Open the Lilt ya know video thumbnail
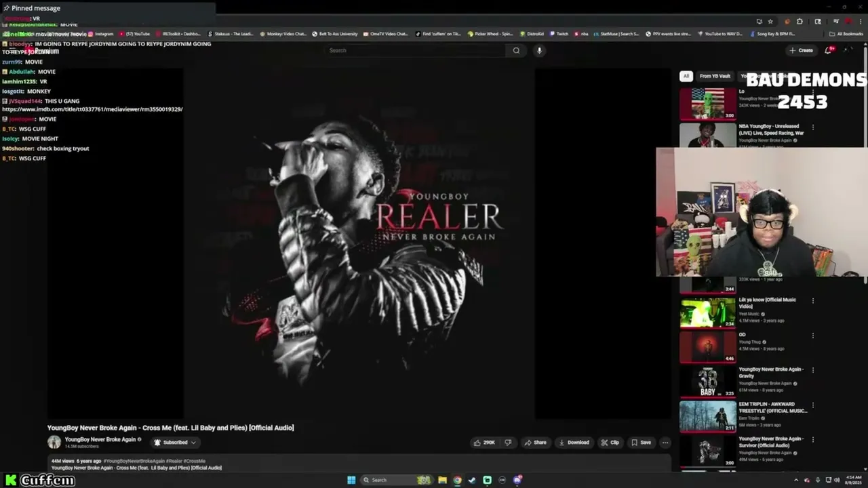The image size is (868, 488). (708, 312)
